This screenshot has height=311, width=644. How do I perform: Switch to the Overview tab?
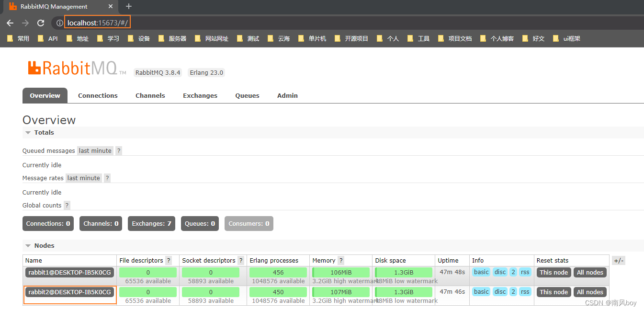[x=45, y=95]
